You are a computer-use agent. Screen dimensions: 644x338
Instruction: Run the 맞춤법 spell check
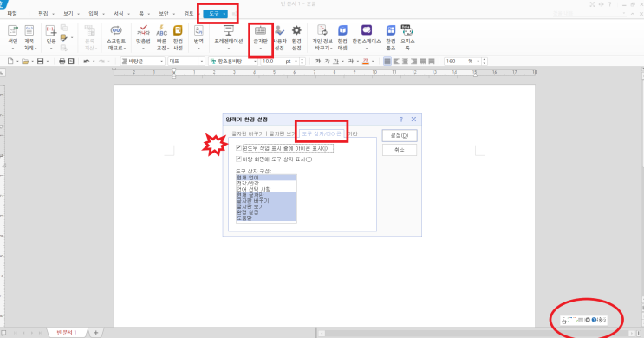point(143,35)
